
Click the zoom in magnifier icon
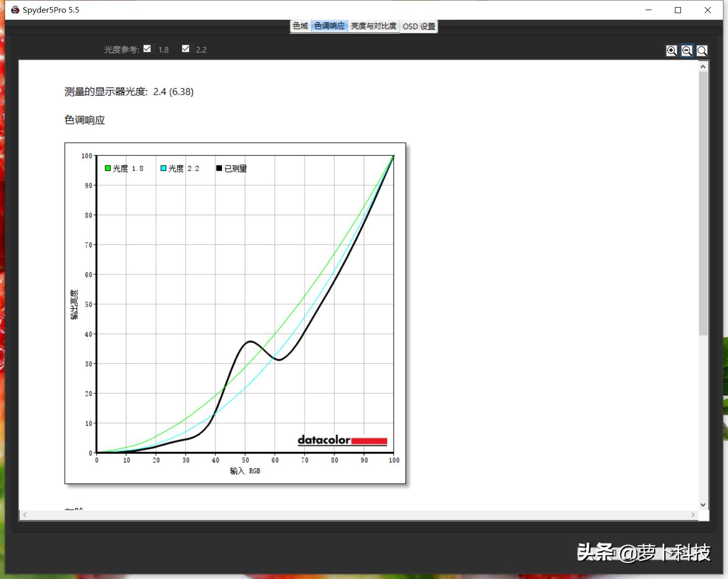[671, 51]
